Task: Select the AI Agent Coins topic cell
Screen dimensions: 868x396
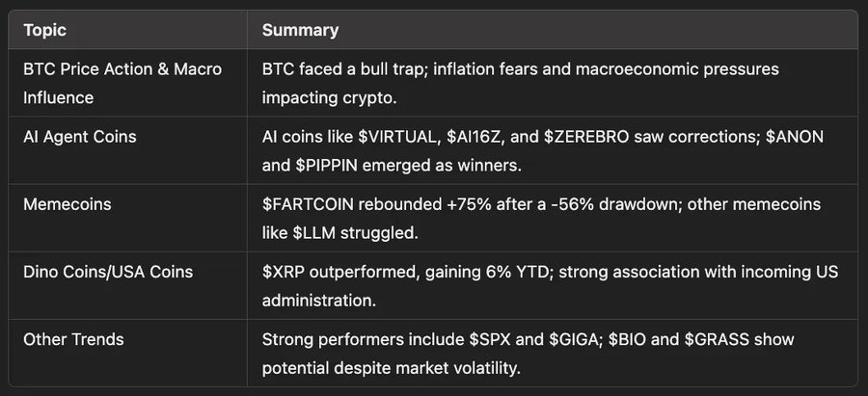Action: coord(79,137)
